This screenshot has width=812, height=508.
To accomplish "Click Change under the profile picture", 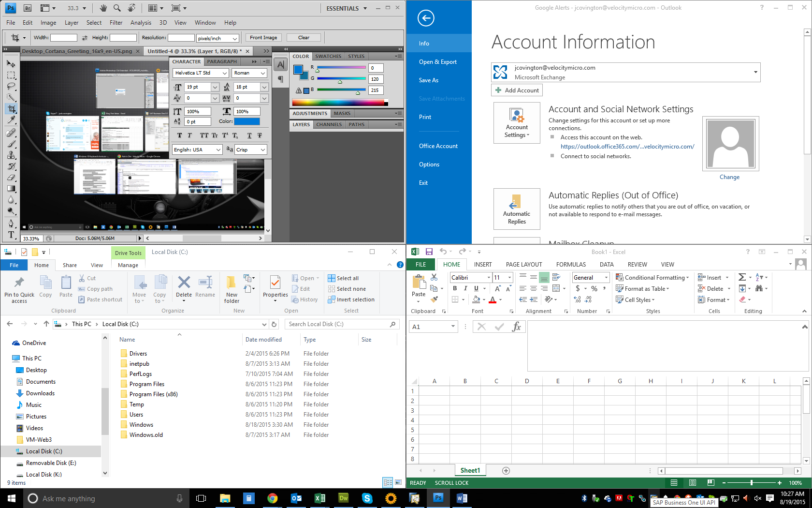I will 729,177.
